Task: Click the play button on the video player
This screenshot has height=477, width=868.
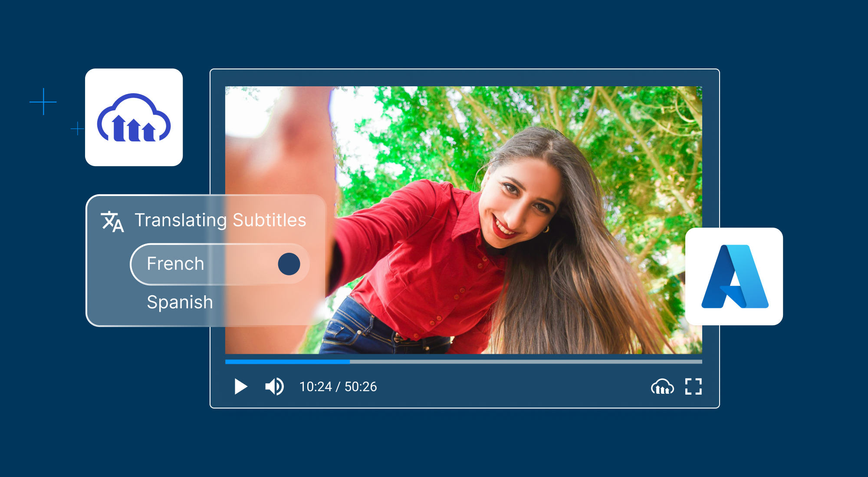Action: (x=241, y=386)
